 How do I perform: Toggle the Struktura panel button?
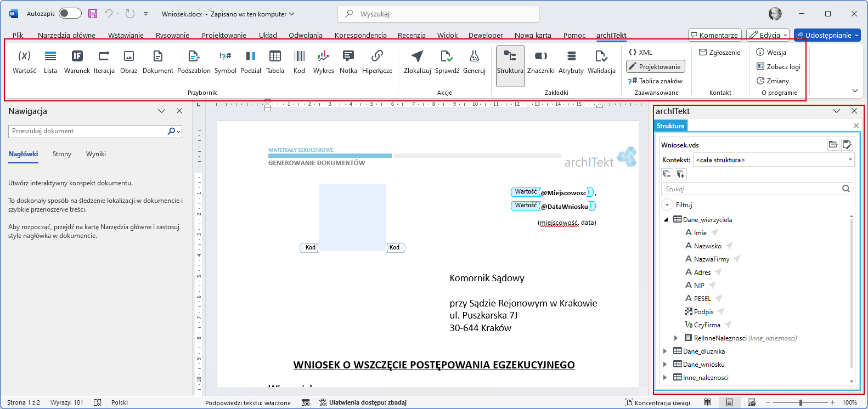pyautogui.click(x=510, y=66)
